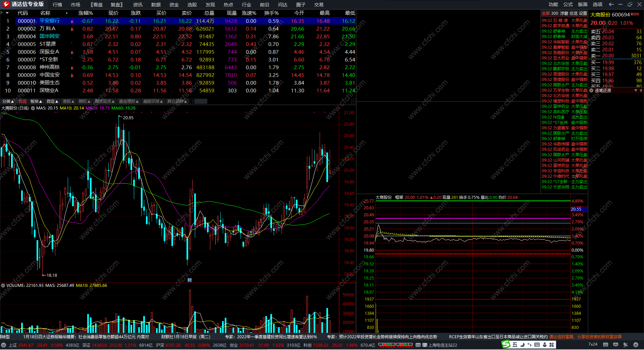Click the 通达信 red logo icon
Screen dimensions: 644x350
tap(6, 4)
